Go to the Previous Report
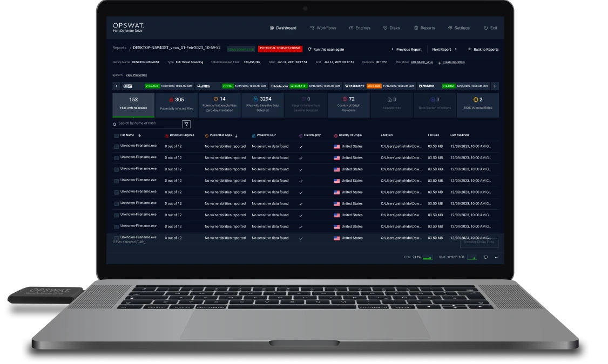This screenshot has height=364, width=608. click(x=406, y=49)
